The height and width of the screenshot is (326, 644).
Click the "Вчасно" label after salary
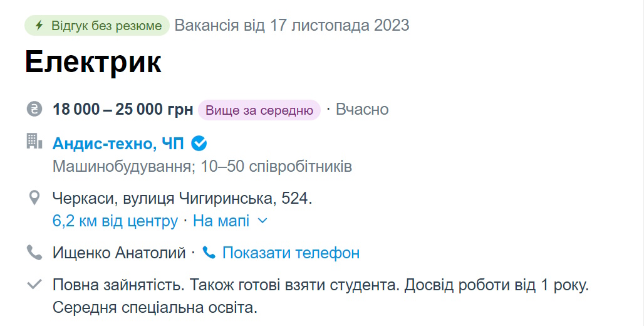[362, 110]
